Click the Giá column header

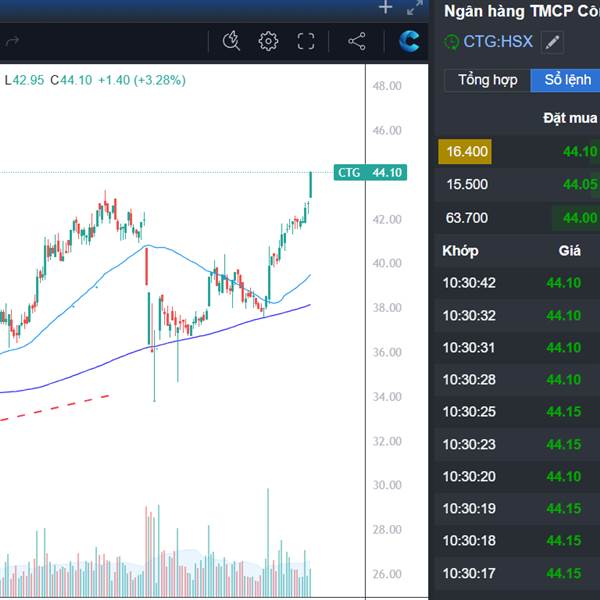point(569,251)
